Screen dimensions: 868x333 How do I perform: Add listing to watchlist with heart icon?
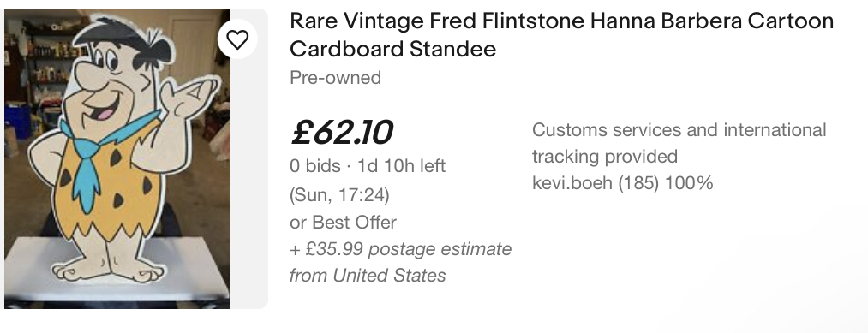pyautogui.click(x=237, y=39)
